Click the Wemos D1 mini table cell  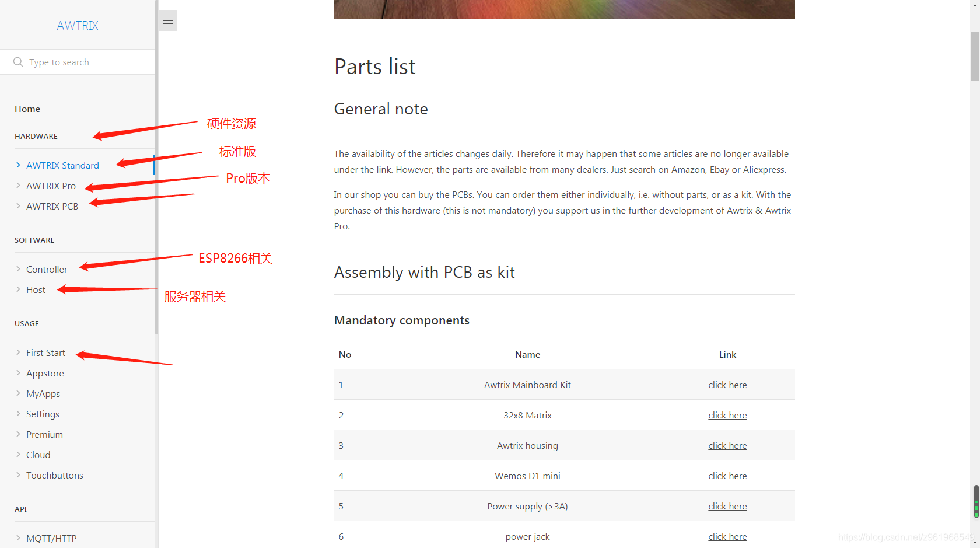click(x=527, y=476)
